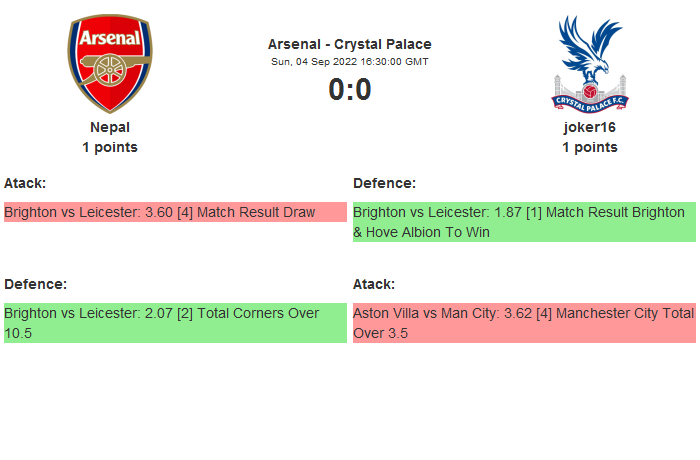700x460 pixels.
Task: Select the match date and time line
Action: (x=350, y=61)
